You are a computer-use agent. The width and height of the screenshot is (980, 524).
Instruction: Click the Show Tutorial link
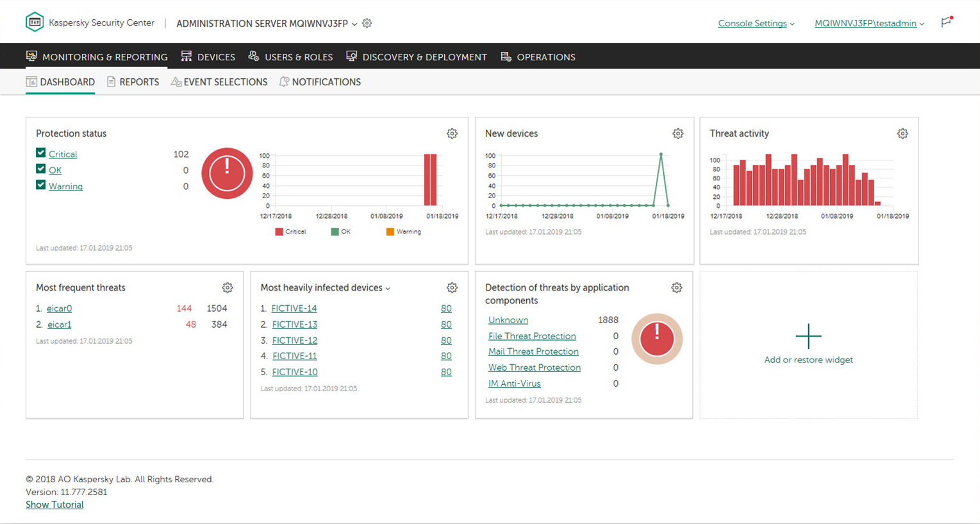[54, 505]
